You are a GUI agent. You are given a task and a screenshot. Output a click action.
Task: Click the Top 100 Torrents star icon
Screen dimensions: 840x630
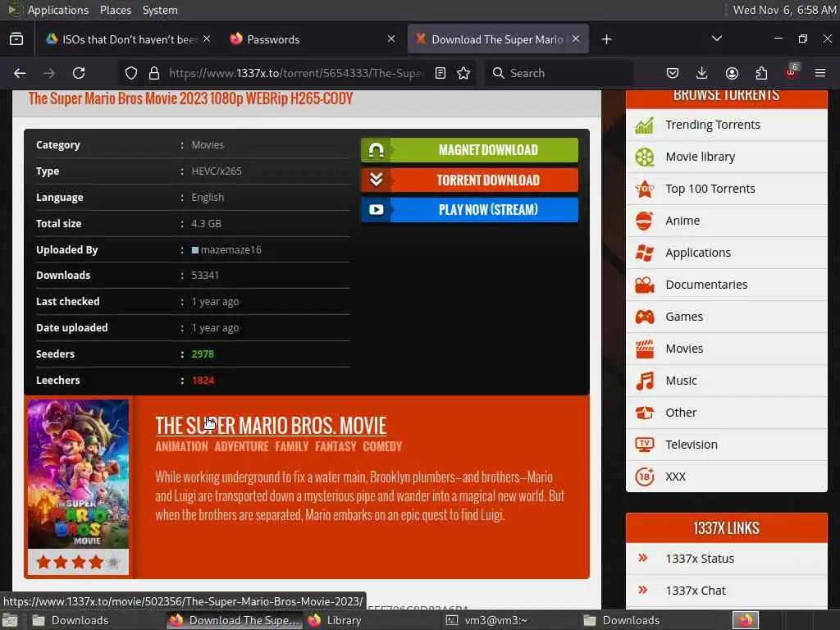645,189
